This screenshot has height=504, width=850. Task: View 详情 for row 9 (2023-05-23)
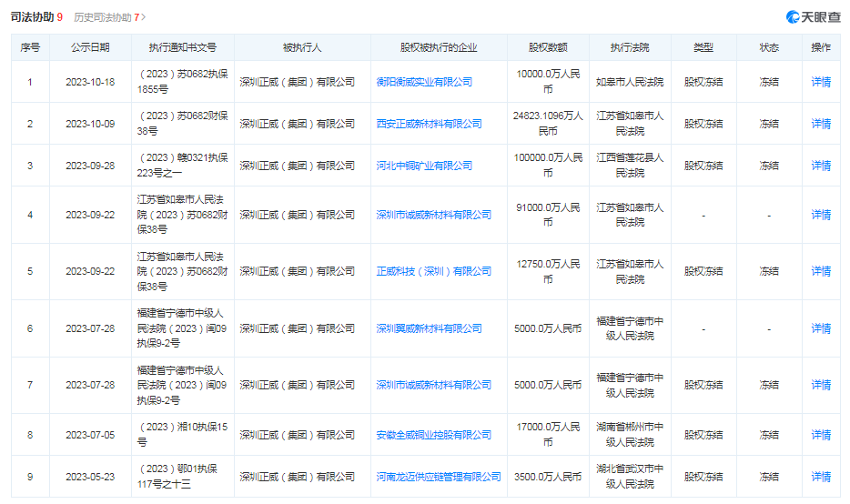(821, 477)
